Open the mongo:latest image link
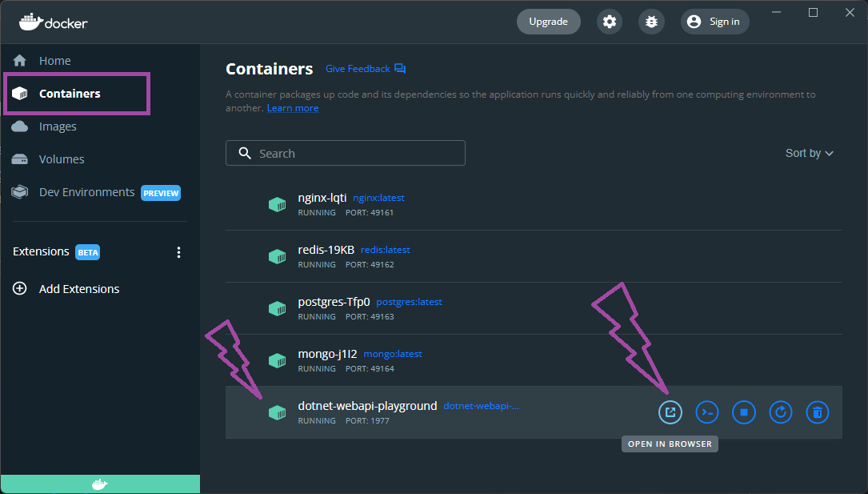Image resolution: width=868 pixels, height=494 pixels. [x=393, y=354]
